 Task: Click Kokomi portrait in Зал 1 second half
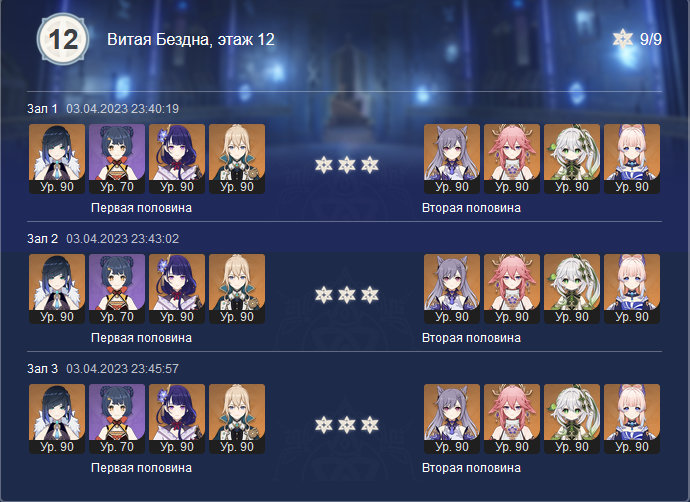(632, 159)
